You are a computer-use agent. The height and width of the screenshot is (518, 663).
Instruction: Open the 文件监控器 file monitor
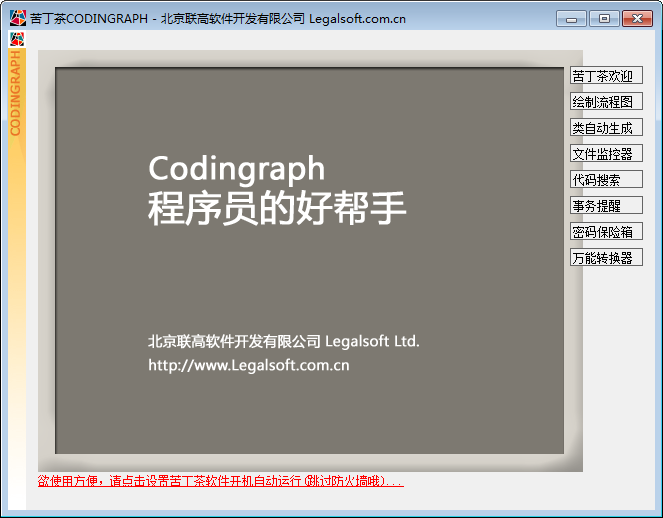click(x=606, y=153)
